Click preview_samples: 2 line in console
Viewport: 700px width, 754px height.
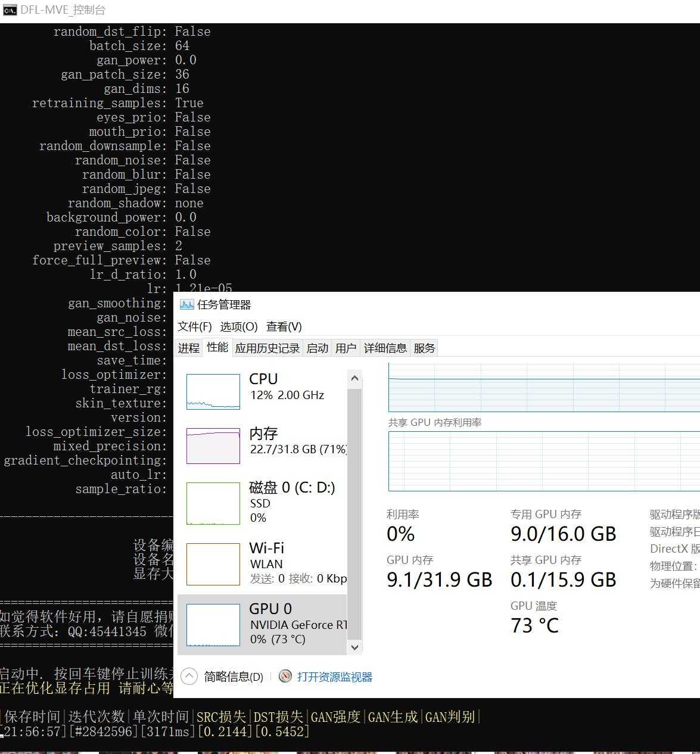[x=118, y=246]
